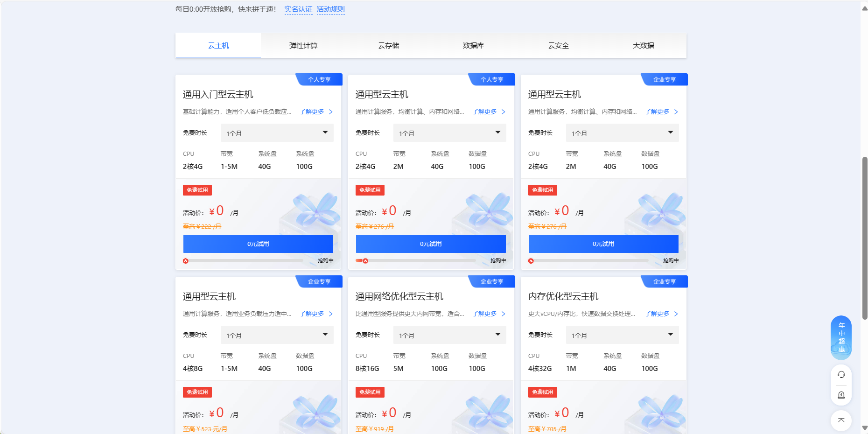Open the 大数据 tab

pyautogui.click(x=643, y=46)
